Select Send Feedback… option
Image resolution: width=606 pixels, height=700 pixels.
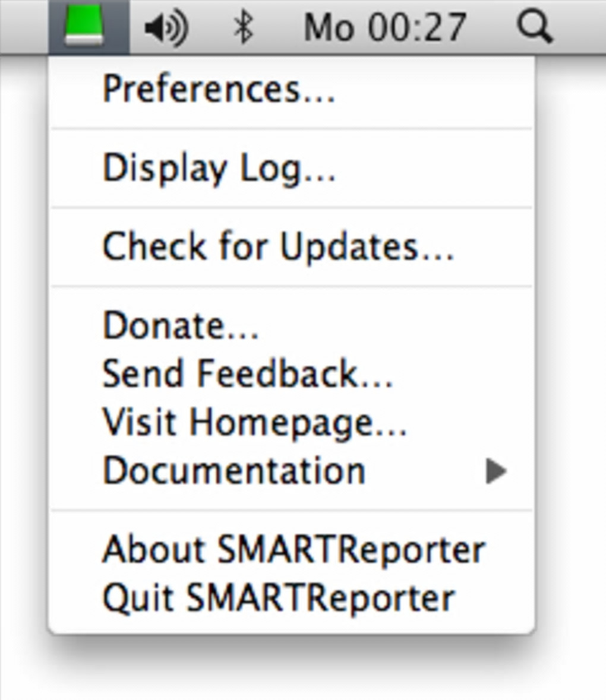pyautogui.click(x=247, y=374)
